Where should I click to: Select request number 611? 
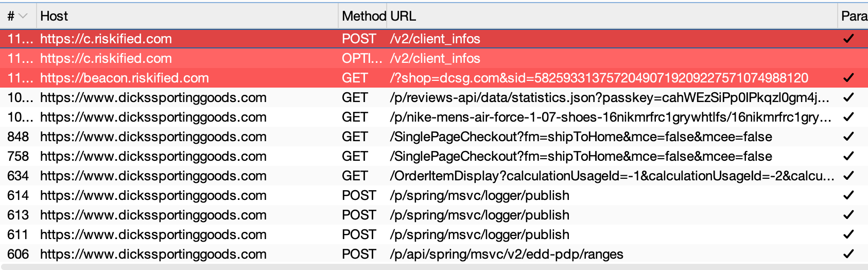pos(18,234)
